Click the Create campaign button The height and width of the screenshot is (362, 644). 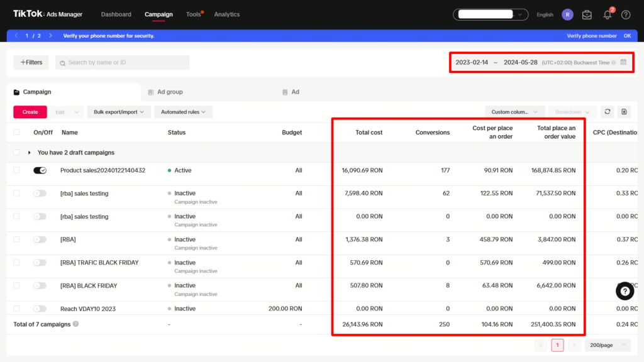(x=30, y=112)
